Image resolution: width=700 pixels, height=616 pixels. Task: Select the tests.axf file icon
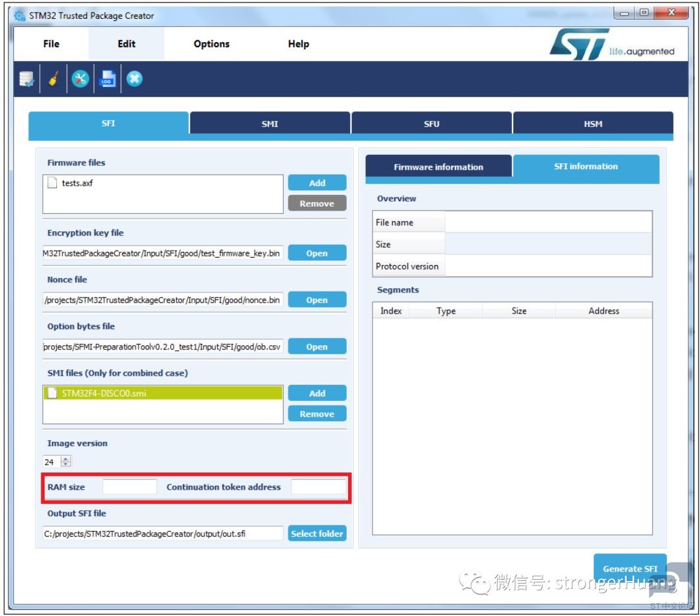[52, 183]
